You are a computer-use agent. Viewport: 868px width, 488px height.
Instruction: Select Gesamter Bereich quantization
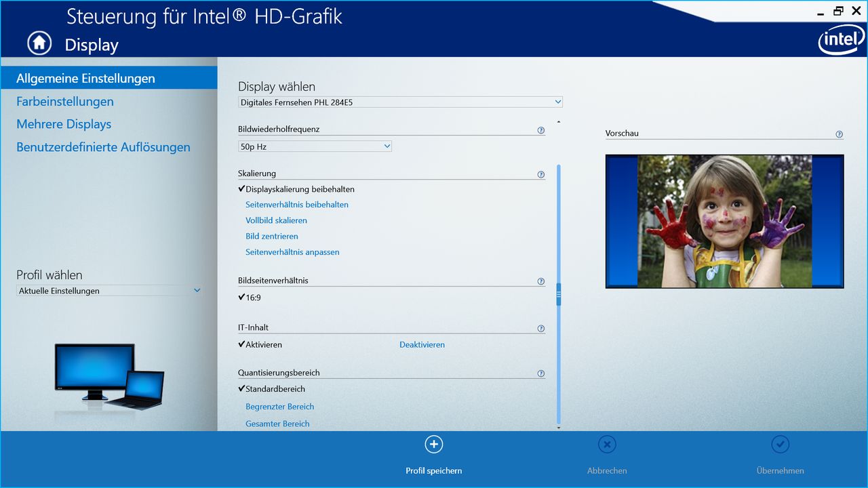[x=277, y=424]
